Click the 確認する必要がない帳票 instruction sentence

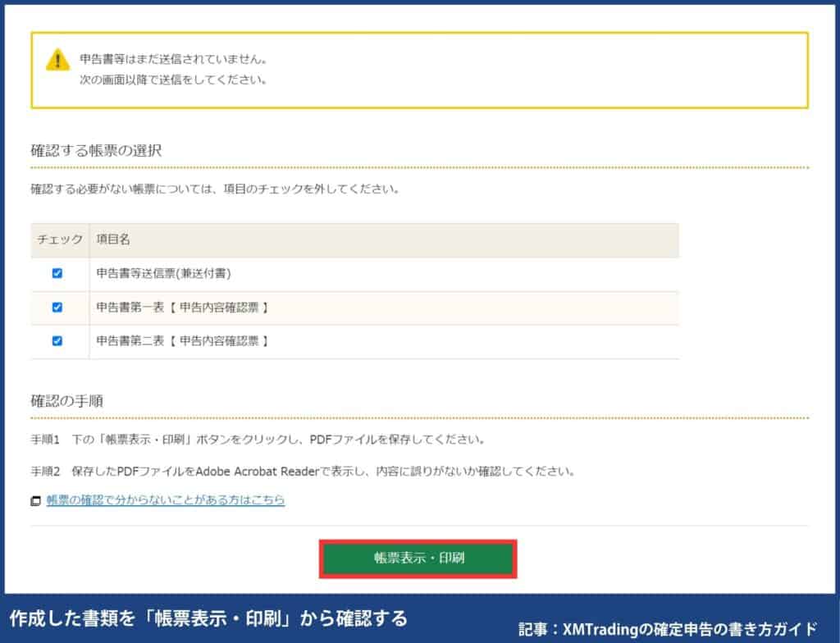coord(215,189)
